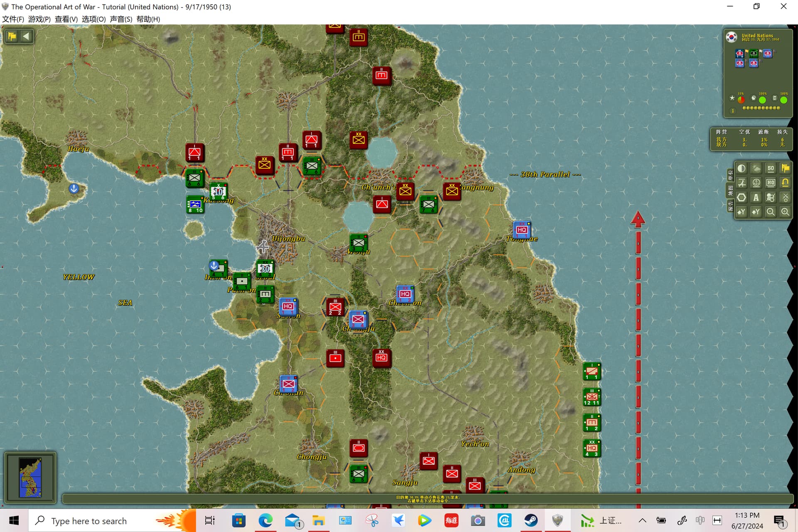
Task: Click the Korea minimap thumbnail
Action: point(30,478)
